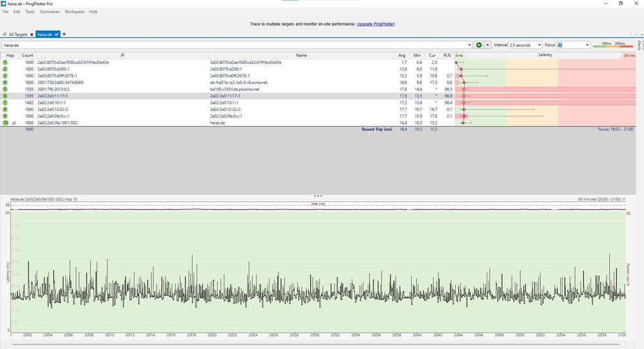
Task: Click the heise.de target address field
Action: coord(234,45)
